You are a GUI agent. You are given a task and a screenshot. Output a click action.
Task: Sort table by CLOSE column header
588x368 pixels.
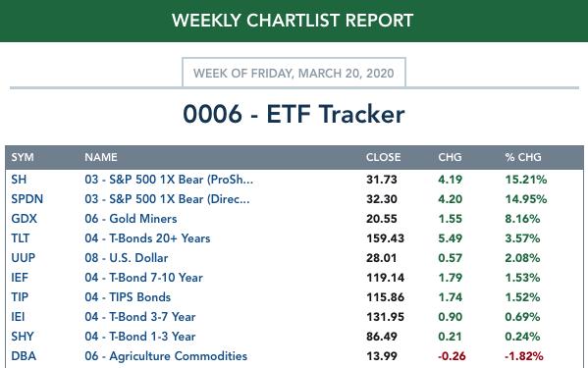383,157
